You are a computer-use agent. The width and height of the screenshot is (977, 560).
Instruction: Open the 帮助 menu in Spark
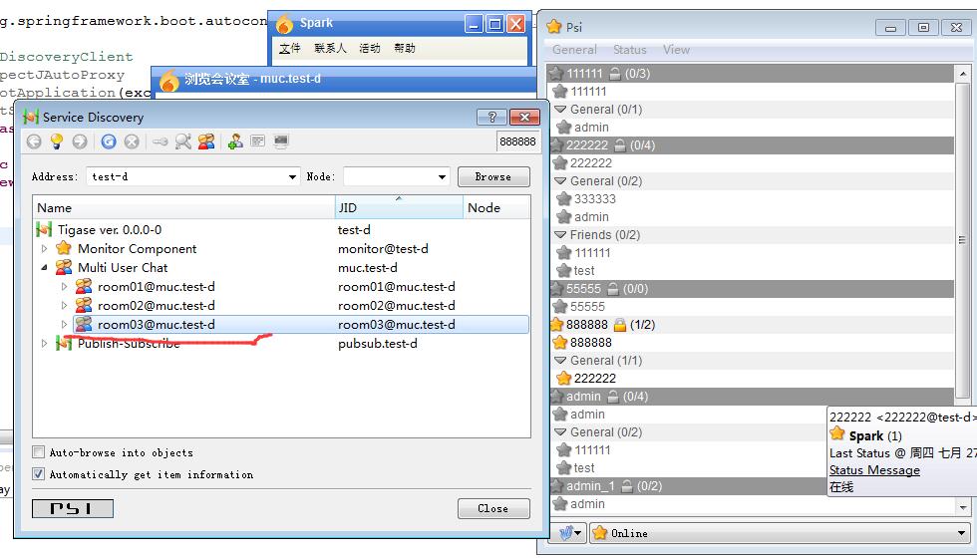point(405,48)
